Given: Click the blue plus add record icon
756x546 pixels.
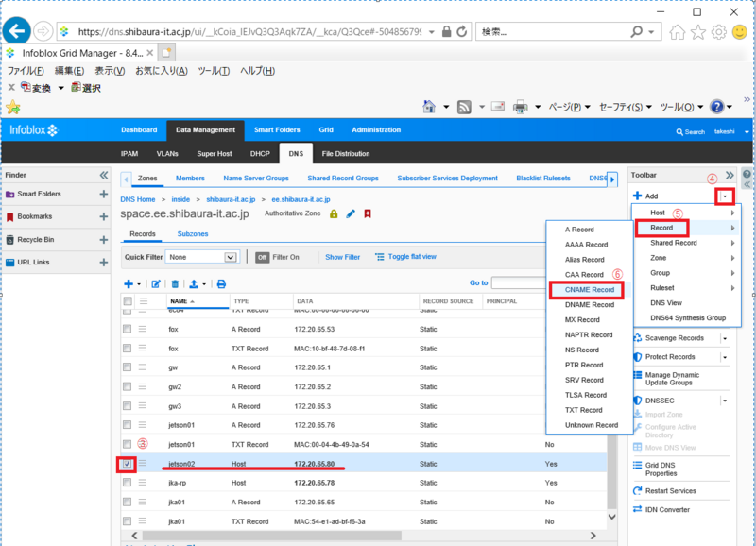Looking at the screenshot, I should (129, 283).
